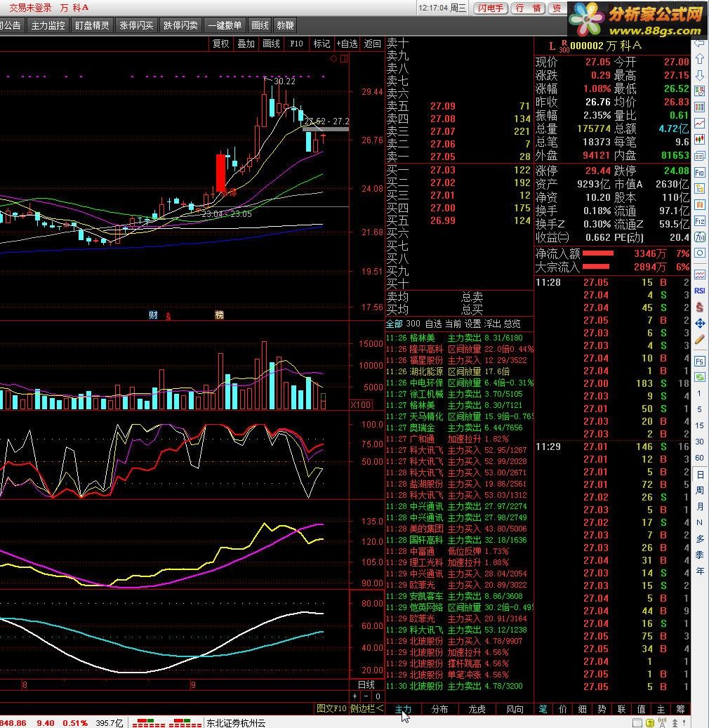
Task: Open the wavy indicator lines icon
Action: click(x=699, y=275)
